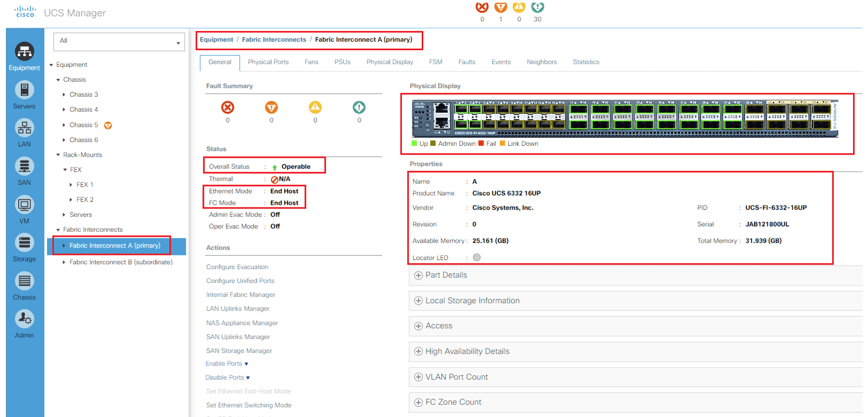868x417 pixels.
Task: Expand the Part Details section
Action: tap(418, 275)
